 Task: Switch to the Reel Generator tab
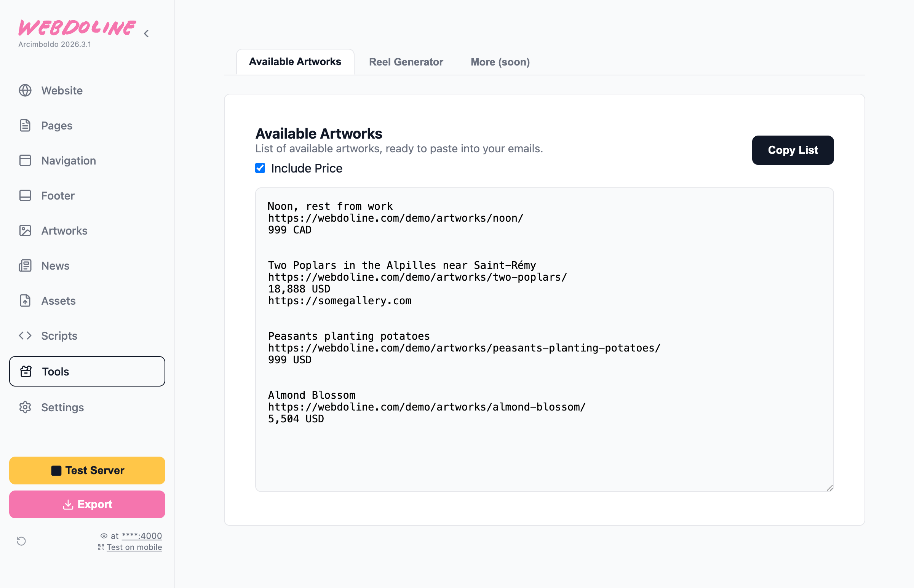406,62
